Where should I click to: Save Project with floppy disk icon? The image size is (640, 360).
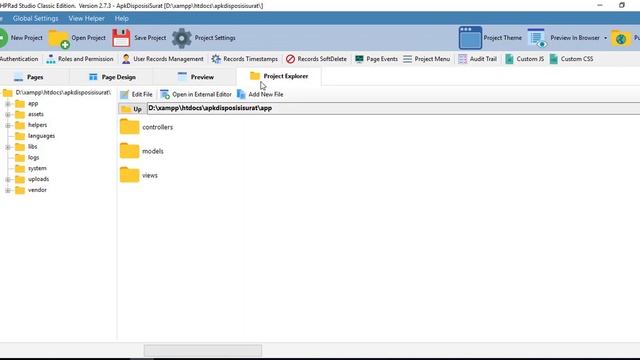click(x=121, y=38)
